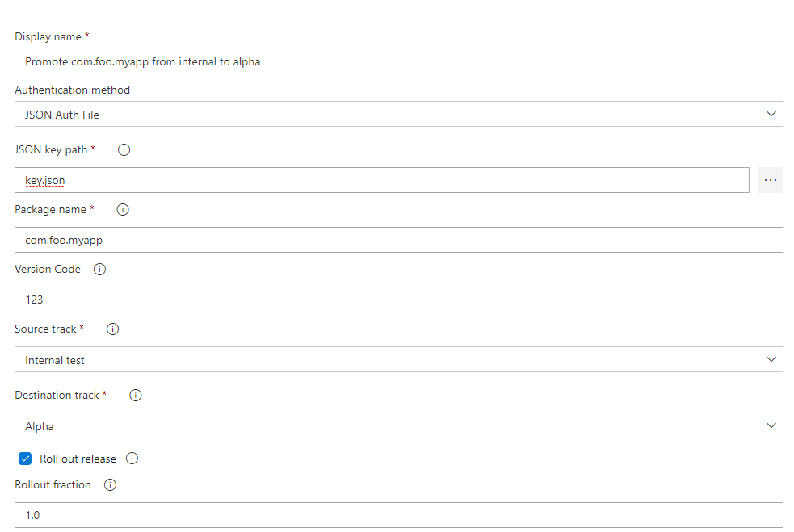Browse for JSON key file with ellipsis button
The height and width of the screenshot is (532, 794).
pos(771,180)
